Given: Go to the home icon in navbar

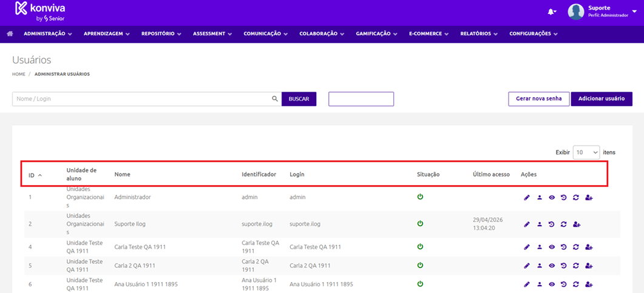Looking at the screenshot, I should [10, 33].
